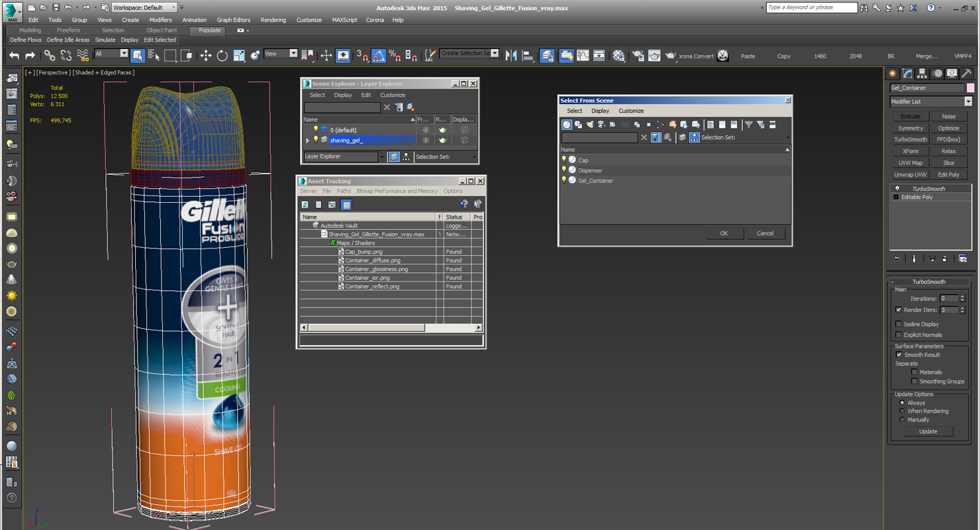
Task: Click Display Geometry filter in Select From Scene
Action: coord(567,125)
